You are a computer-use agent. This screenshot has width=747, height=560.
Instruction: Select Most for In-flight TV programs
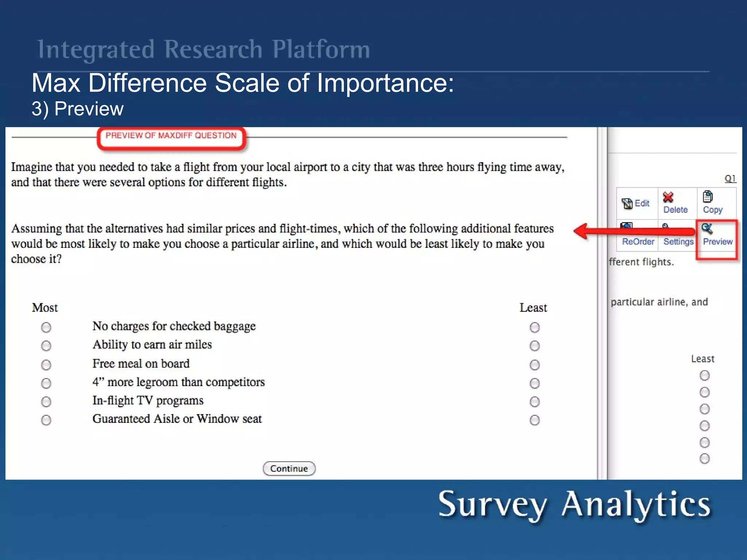pyautogui.click(x=46, y=402)
